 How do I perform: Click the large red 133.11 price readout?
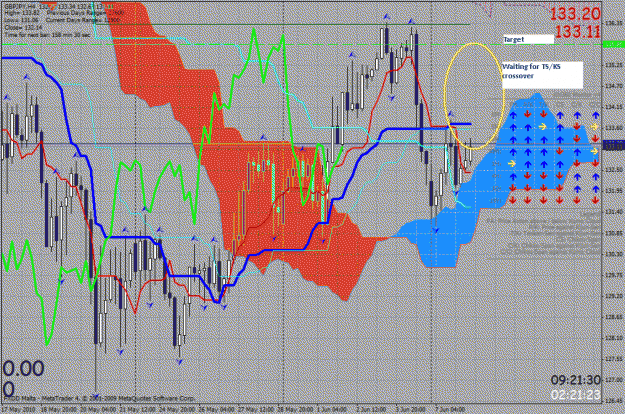point(577,31)
